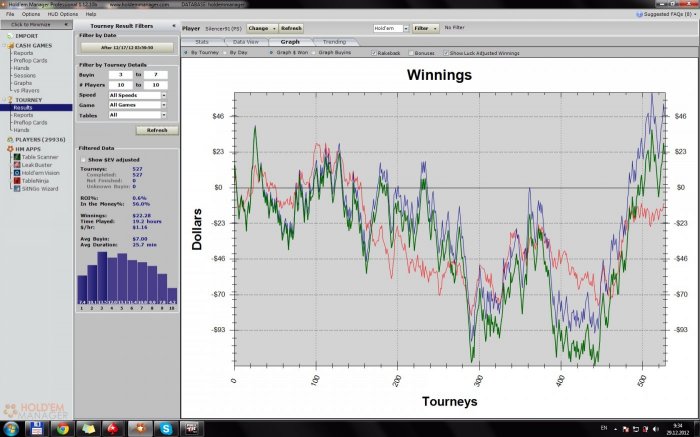This screenshot has height=437, width=700.
Task: Open the Windows Start menu
Action: click(10, 428)
